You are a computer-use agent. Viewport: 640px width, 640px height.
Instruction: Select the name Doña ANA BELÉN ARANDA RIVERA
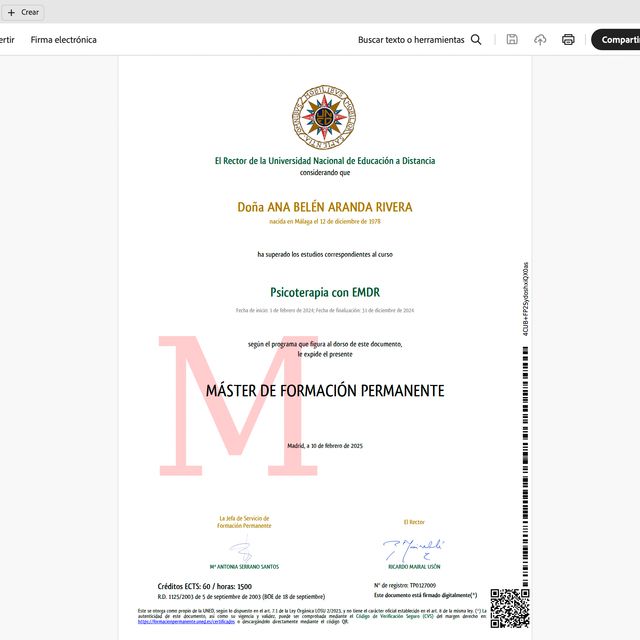click(x=325, y=207)
